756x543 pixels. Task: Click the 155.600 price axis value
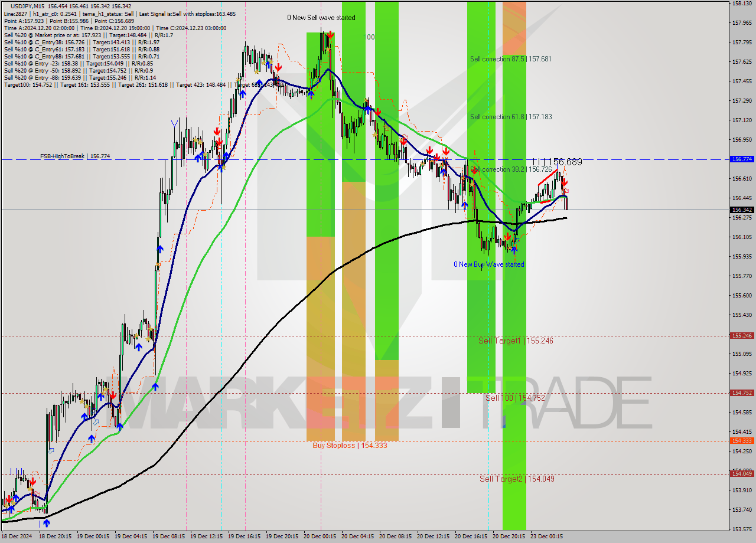tap(742, 296)
